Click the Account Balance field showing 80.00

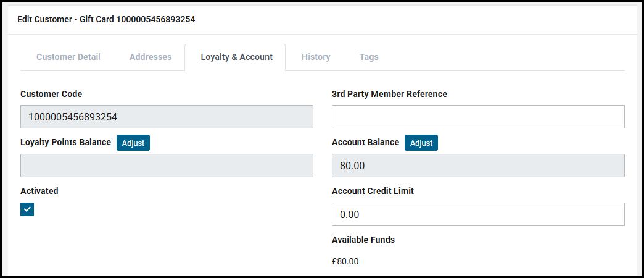pos(479,166)
